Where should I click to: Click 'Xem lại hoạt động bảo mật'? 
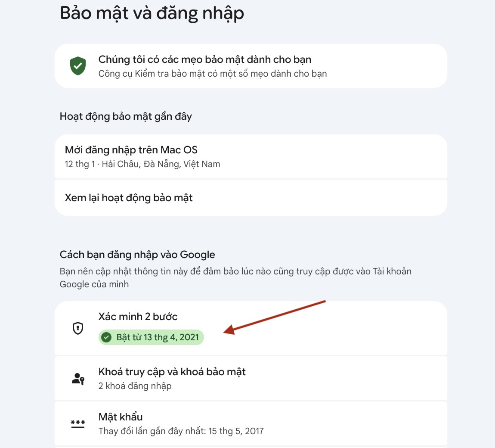coord(129,197)
